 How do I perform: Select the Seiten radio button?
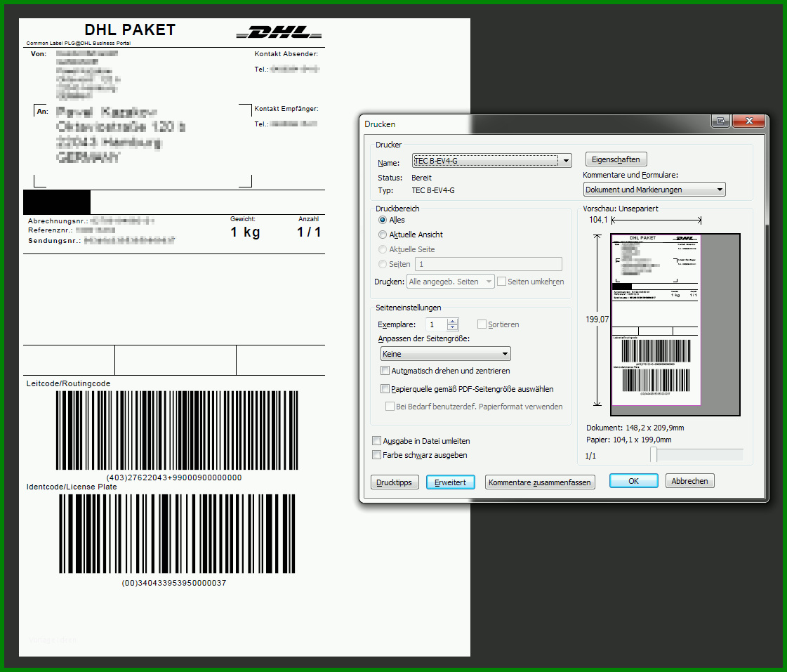point(383,264)
